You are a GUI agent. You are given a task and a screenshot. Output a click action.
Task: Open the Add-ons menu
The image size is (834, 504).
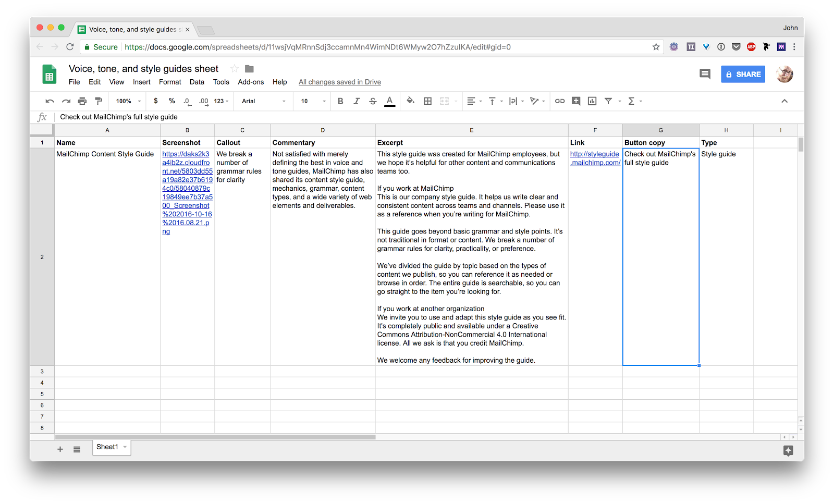pos(251,82)
